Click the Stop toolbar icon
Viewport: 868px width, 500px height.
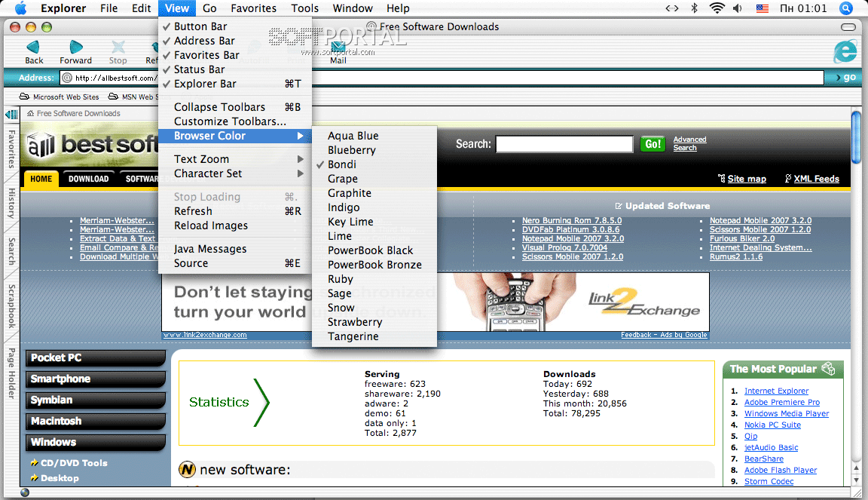pos(118,47)
